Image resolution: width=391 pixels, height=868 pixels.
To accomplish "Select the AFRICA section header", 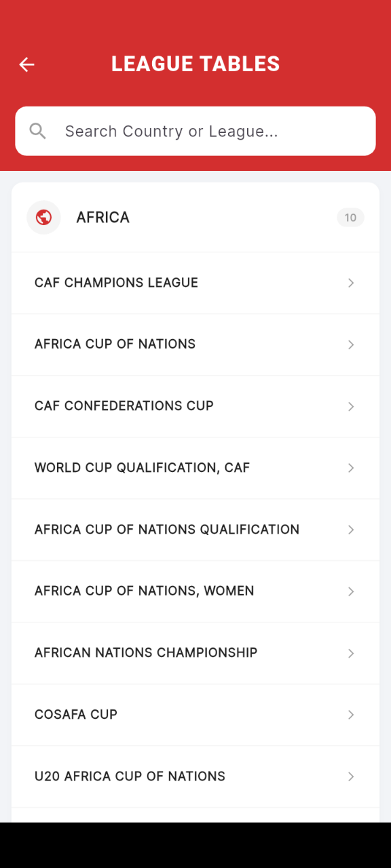I will tap(103, 217).
